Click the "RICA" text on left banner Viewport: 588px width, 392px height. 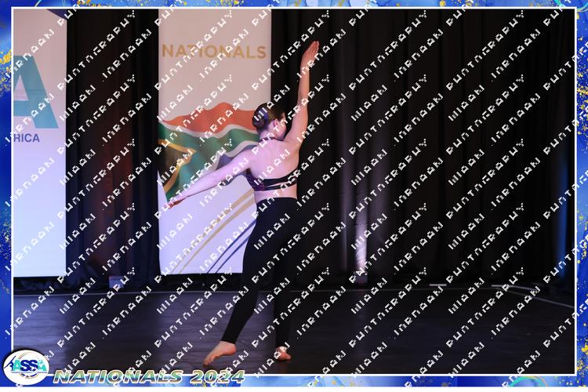point(27,138)
